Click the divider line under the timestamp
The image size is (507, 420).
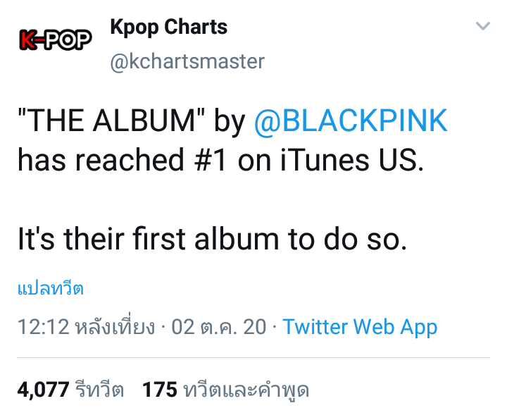pyautogui.click(x=254, y=358)
